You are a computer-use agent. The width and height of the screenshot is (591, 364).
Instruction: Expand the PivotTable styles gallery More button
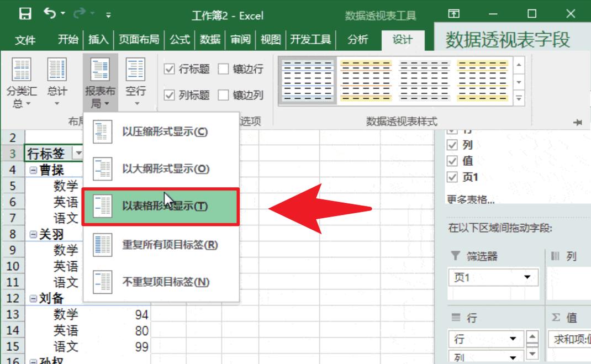click(519, 98)
